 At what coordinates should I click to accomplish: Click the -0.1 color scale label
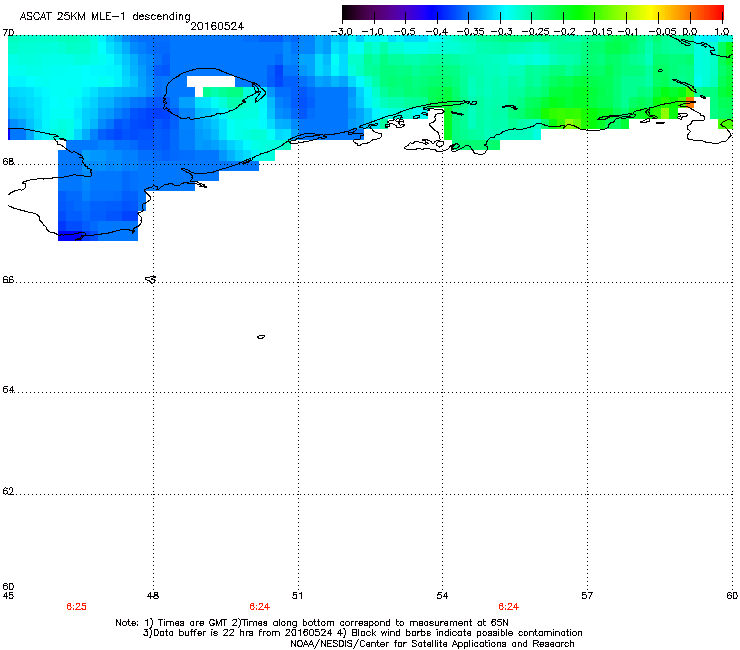pyautogui.click(x=628, y=32)
